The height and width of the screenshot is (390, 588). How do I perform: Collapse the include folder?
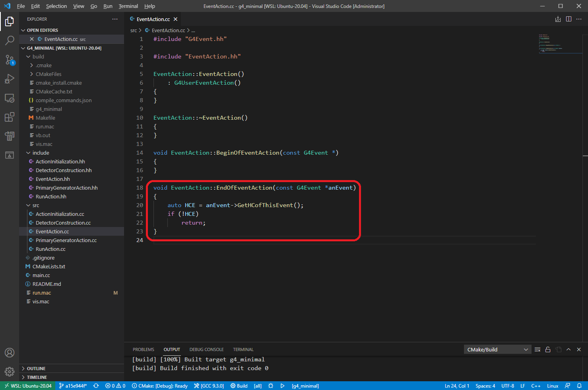(x=41, y=153)
